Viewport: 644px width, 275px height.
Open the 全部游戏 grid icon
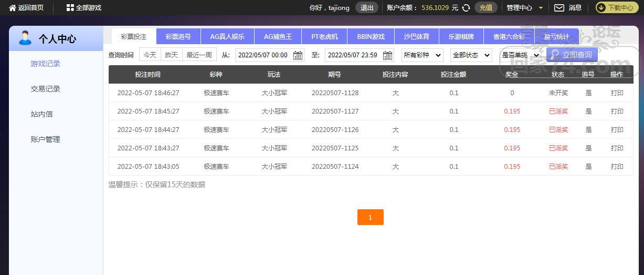pyautogui.click(x=70, y=8)
